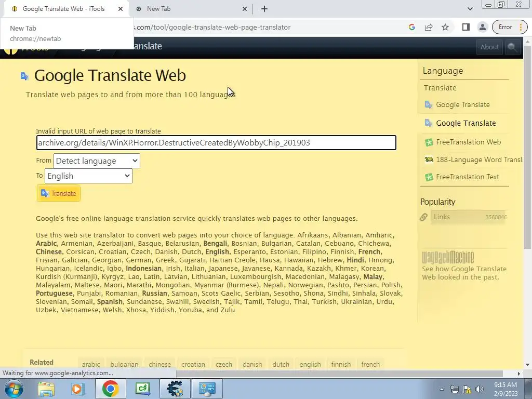Click the dutch related tag
This screenshot has width=532, height=399.
pyautogui.click(x=281, y=364)
